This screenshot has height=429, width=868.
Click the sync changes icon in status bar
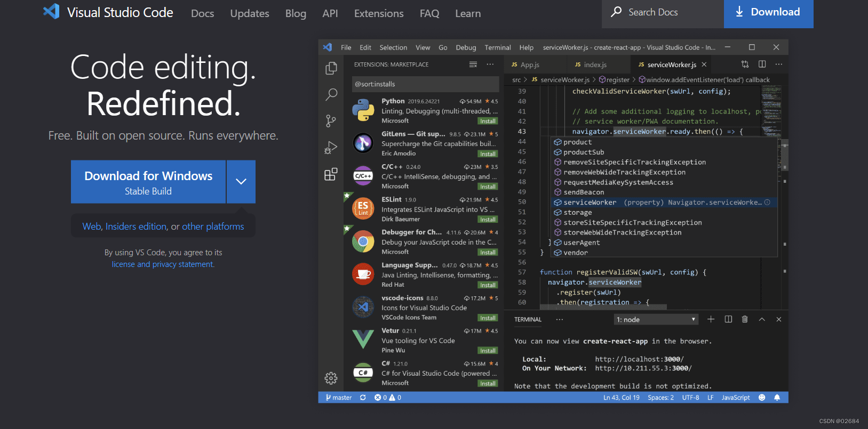[363, 398]
